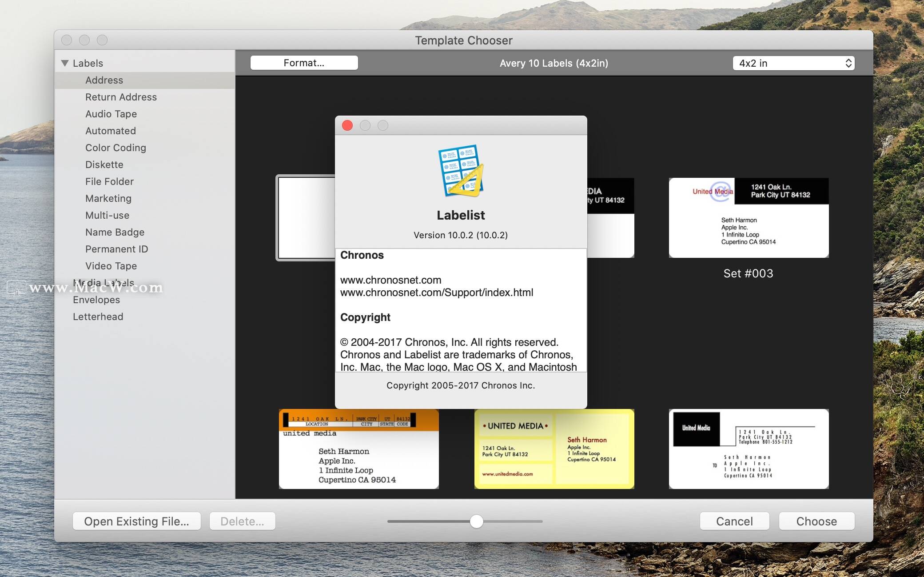Select Address in the Labels list
924x577 pixels.
tap(145, 80)
